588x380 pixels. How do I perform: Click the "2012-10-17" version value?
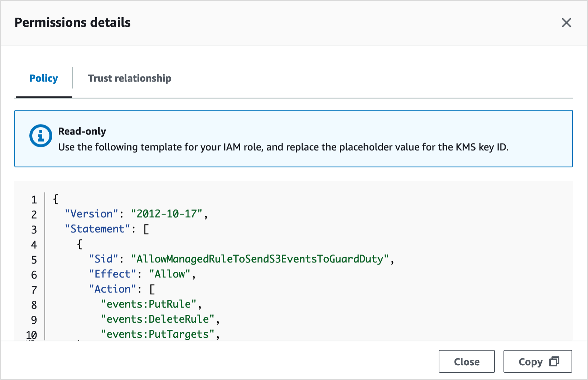[167, 214]
